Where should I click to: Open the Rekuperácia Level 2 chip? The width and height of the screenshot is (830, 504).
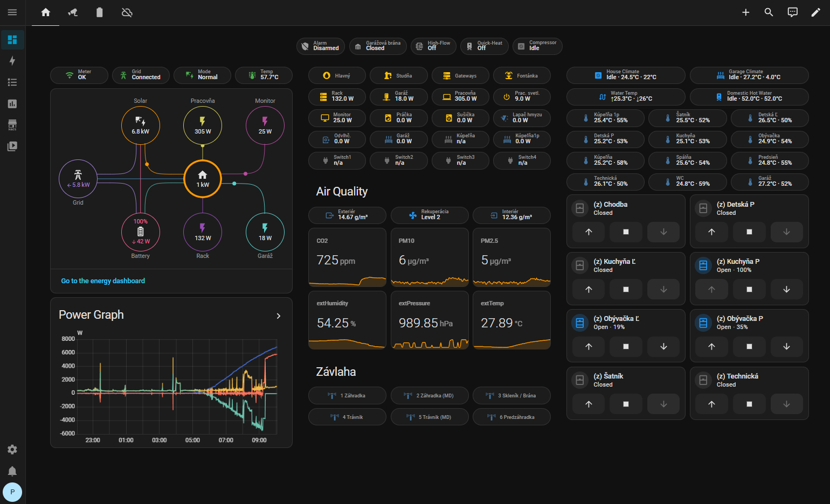click(430, 215)
